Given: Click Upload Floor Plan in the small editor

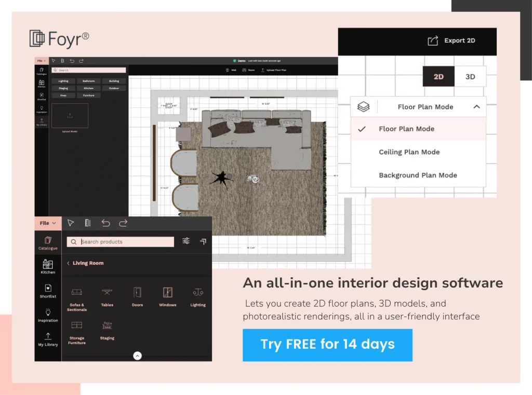Looking at the screenshot, I should pyautogui.click(x=273, y=70).
